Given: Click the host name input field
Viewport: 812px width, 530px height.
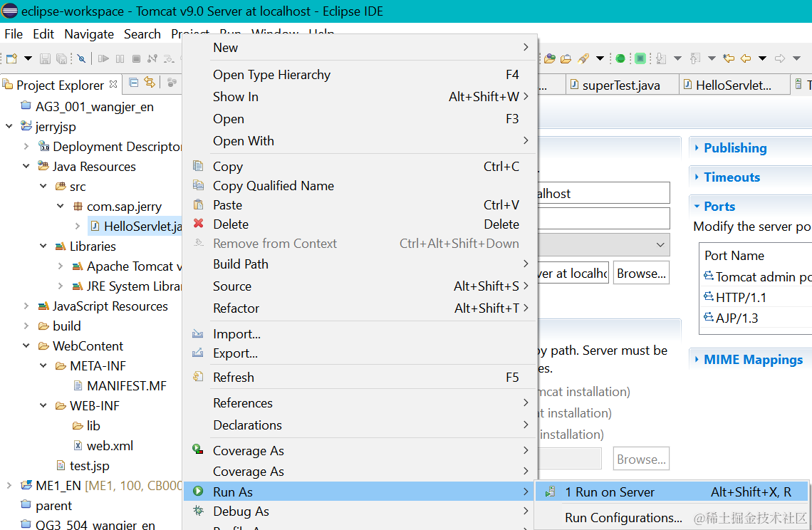Looking at the screenshot, I should tap(603, 193).
